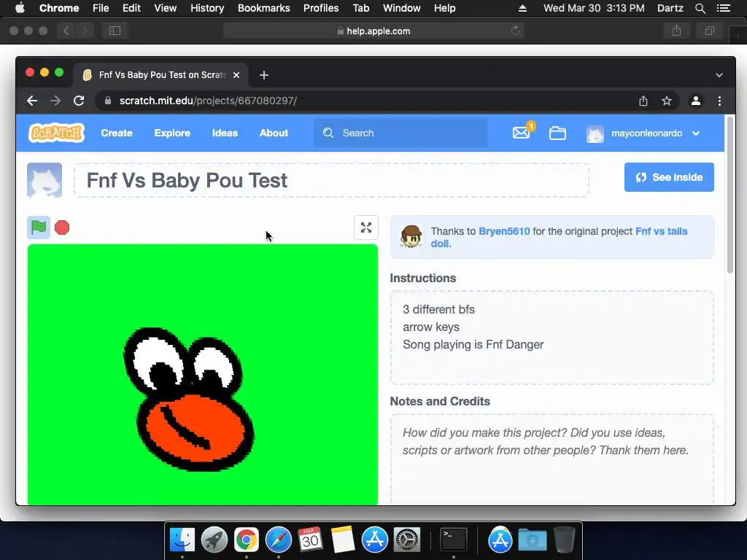747x560 pixels.
Task: Click the Pou sprite on stage
Action: tap(189, 399)
